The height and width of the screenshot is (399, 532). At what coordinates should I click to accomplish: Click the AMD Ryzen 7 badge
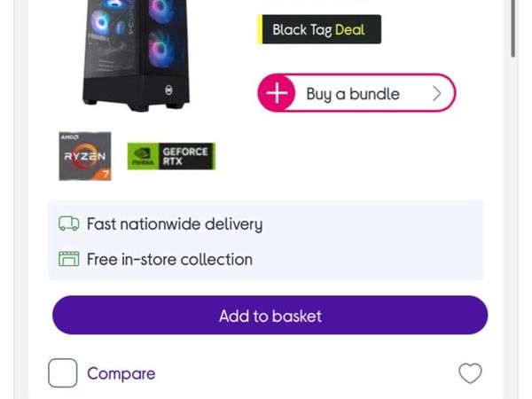coord(85,156)
